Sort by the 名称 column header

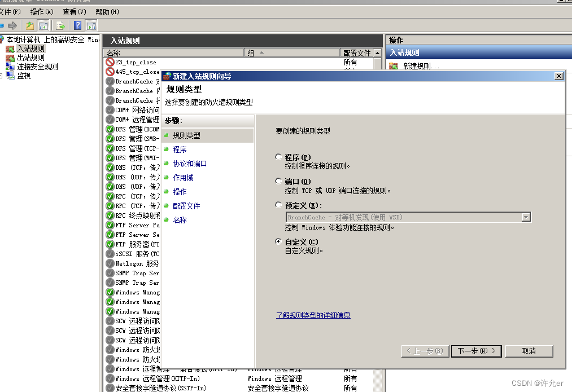click(174, 53)
